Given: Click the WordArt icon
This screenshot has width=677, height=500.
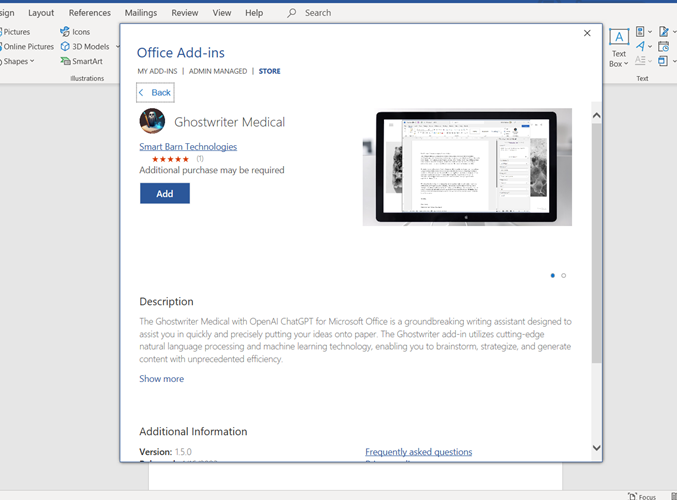Looking at the screenshot, I should 640,46.
